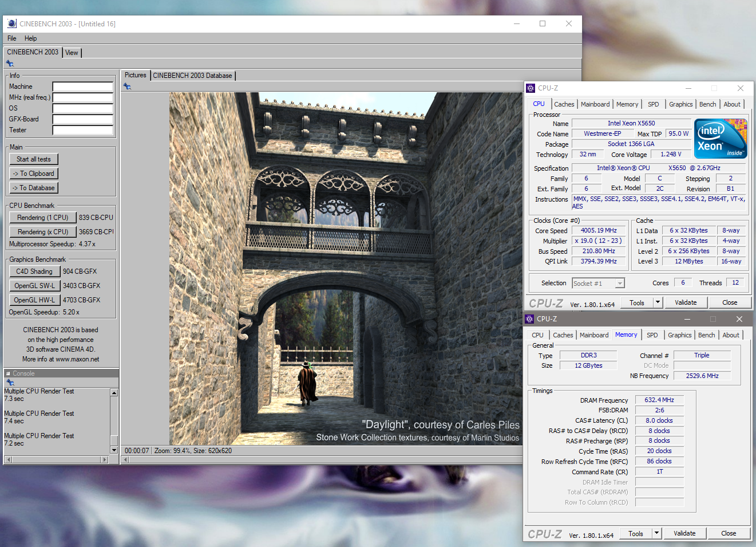Click console horizontal scrollbar left arrow
756x547 pixels.
[x=8, y=459]
